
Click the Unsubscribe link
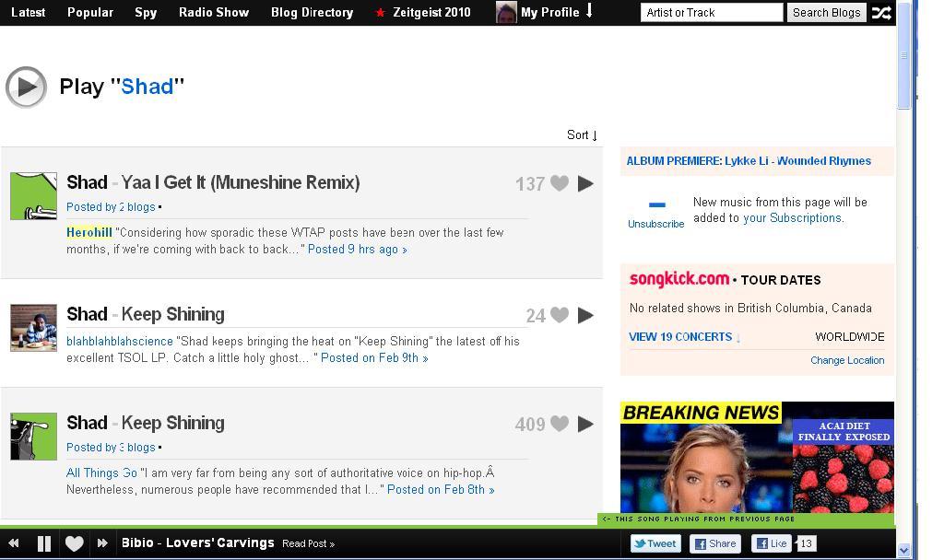pos(655,224)
